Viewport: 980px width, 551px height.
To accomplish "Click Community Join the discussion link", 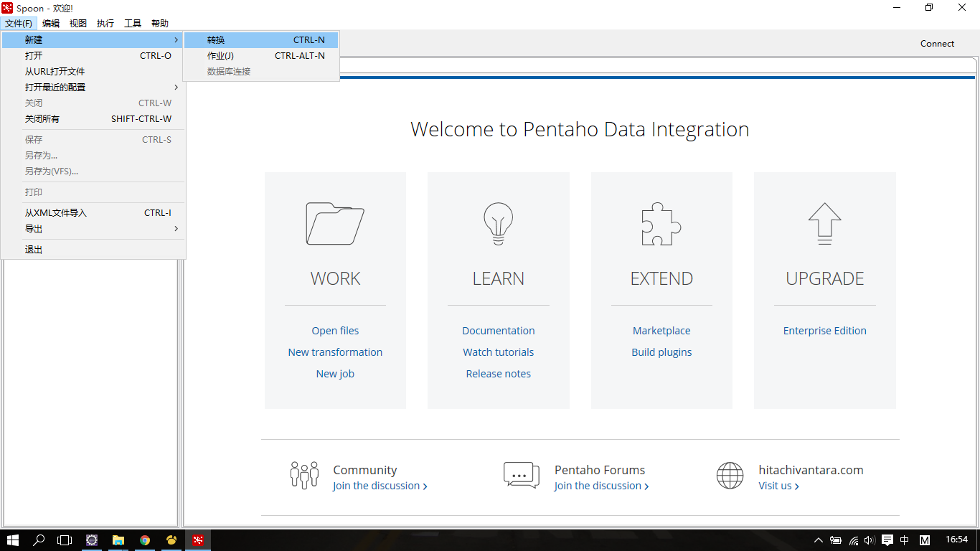I will (380, 486).
